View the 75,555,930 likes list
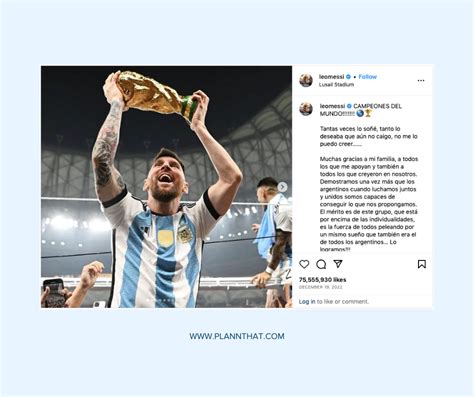474x397 pixels. click(322, 280)
